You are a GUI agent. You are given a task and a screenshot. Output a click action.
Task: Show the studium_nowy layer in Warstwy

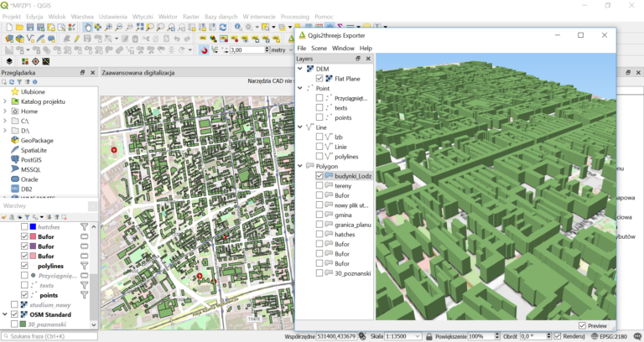(14, 304)
